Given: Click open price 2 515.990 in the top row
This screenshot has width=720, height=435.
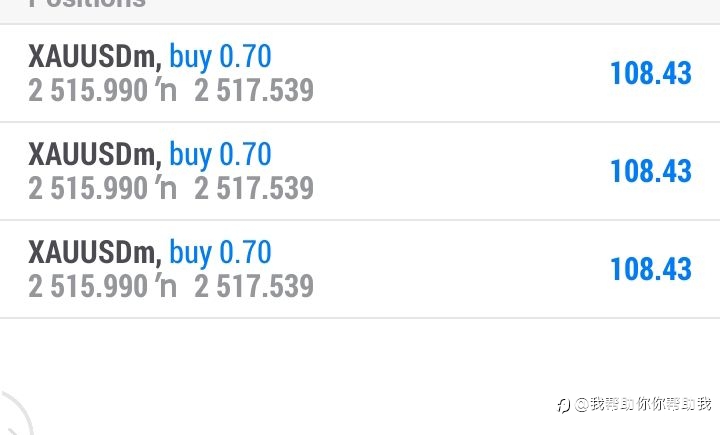Looking at the screenshot, I should [x=88, y=90].
